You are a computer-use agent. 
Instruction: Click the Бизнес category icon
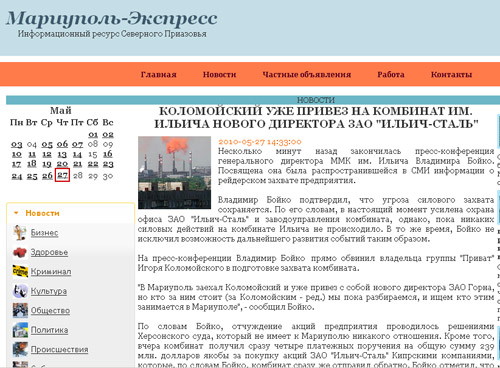(x=20, y=232)
